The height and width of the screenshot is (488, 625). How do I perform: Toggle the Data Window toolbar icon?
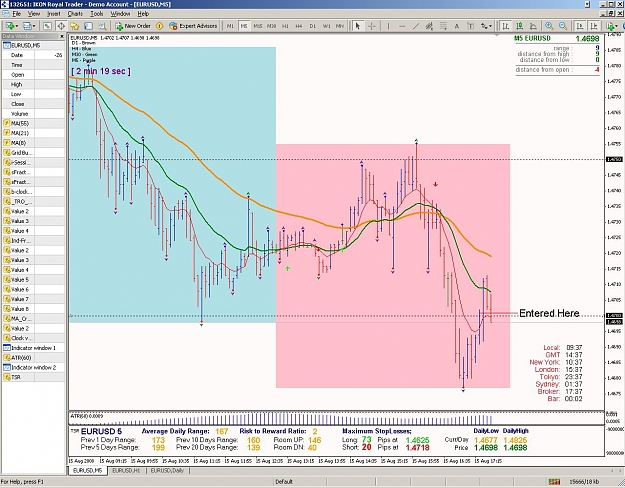pos(61,26)
